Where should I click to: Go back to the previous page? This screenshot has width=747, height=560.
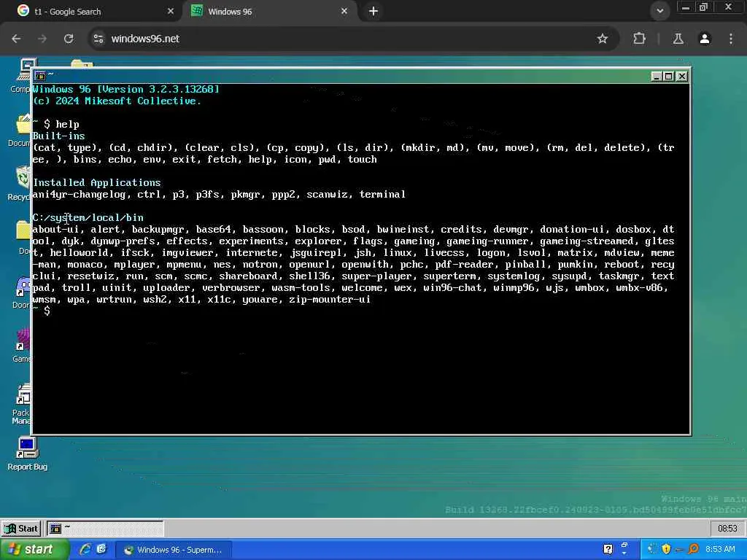(x=16, y=39)
